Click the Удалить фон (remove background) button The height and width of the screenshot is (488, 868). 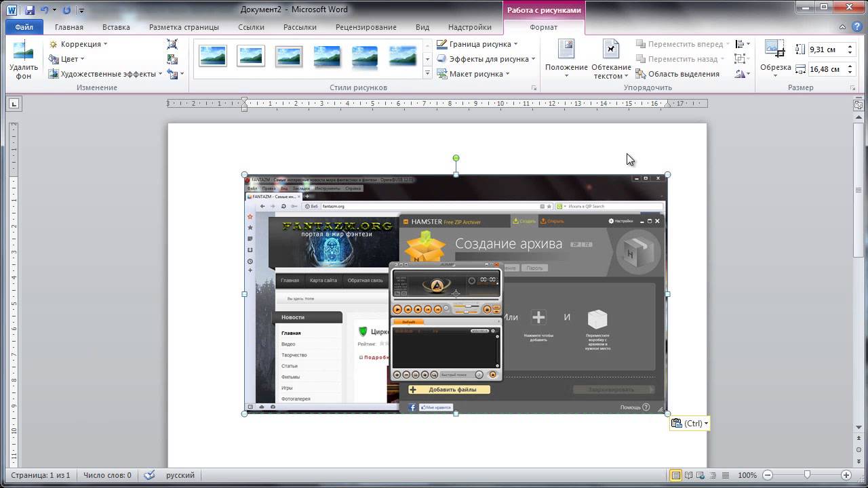pyautogui.click(x=23, y=60)
